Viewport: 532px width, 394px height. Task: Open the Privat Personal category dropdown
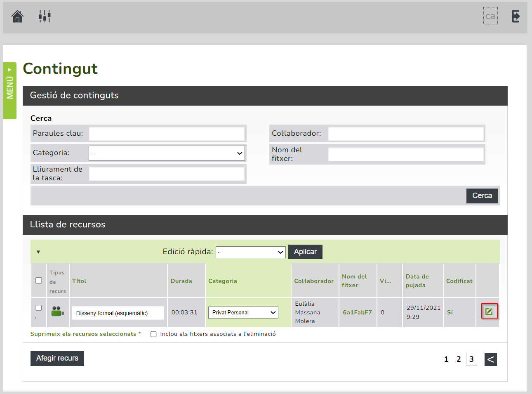pos(243,312)
